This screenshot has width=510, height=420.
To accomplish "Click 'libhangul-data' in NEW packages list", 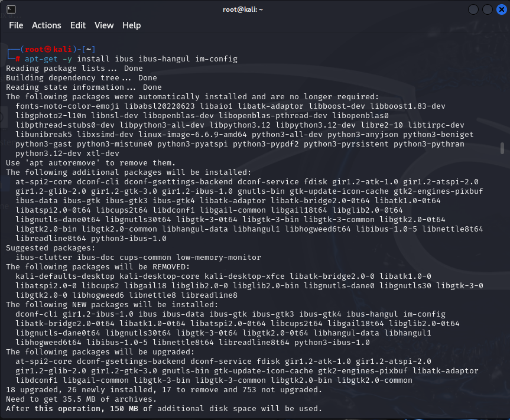I will [x=346, y=333].
